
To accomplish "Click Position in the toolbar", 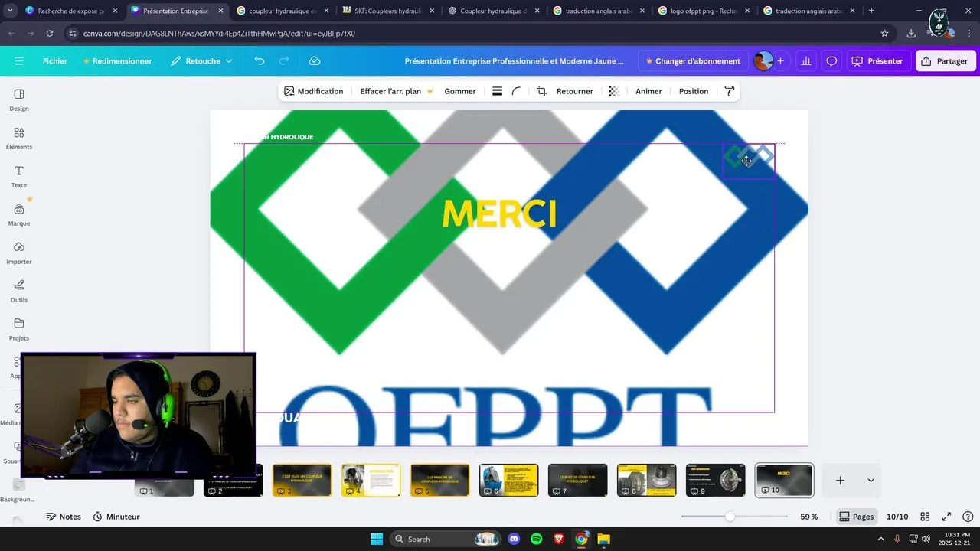I will coord(694,91).
